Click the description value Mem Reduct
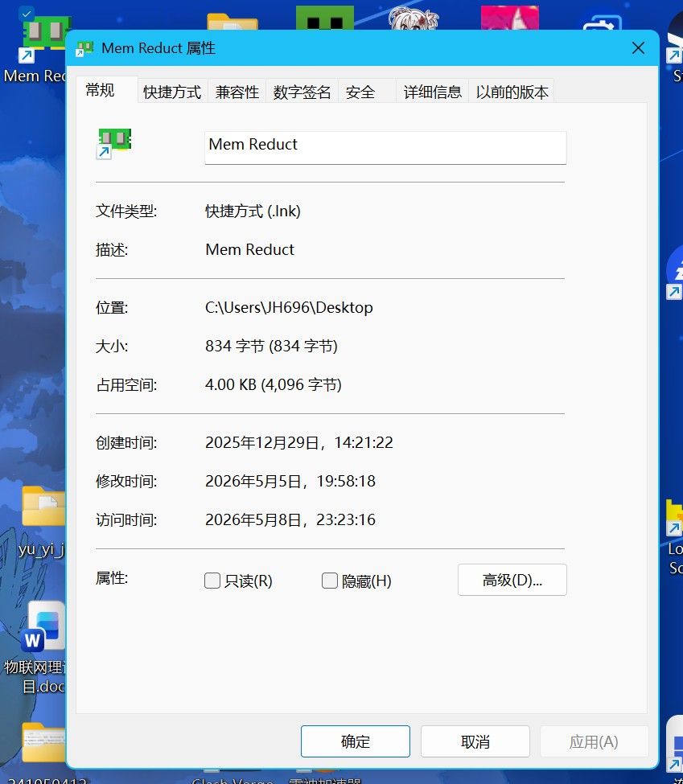Screen dimensions: 683x784 pyautogui.click(x=249, y=249)
